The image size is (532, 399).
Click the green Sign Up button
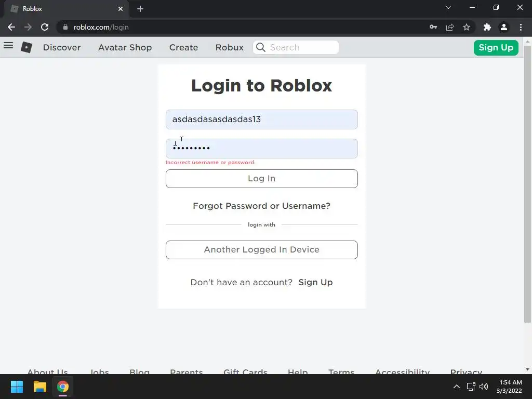[496, 47]
